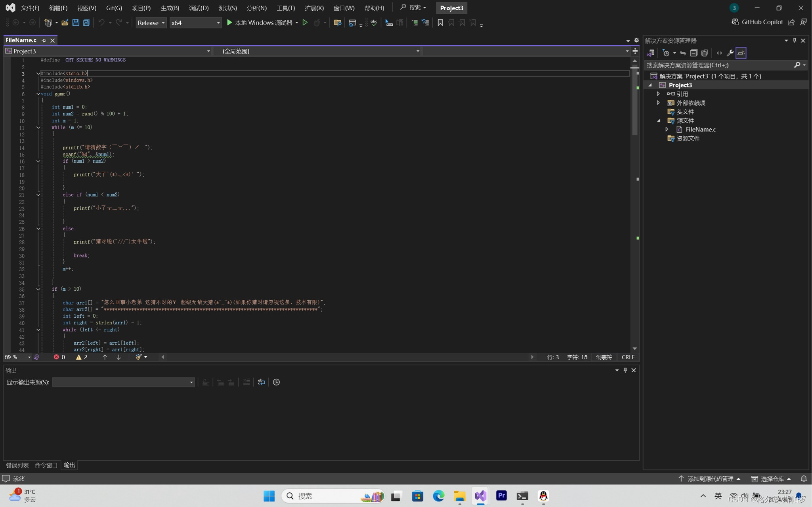Switch to the 命令窗口 tab
The height and width of the screenshot is (507, 812).
tap(46, 465)
